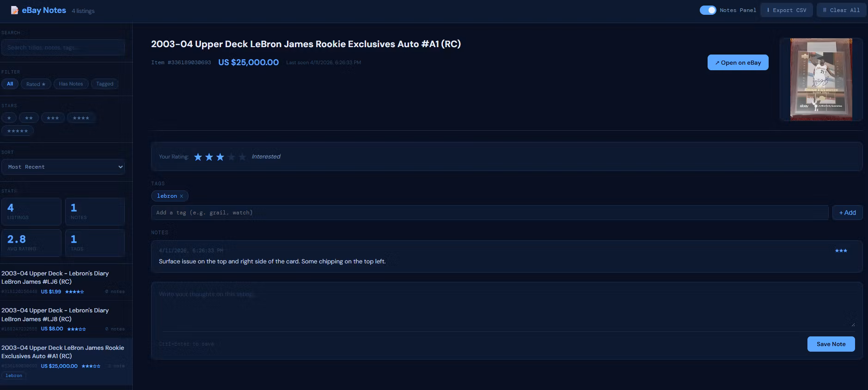The height and width of the screenshot is (390, 868).
Task: Toggle the Notes Panel switch
Action: click(708, 10)
